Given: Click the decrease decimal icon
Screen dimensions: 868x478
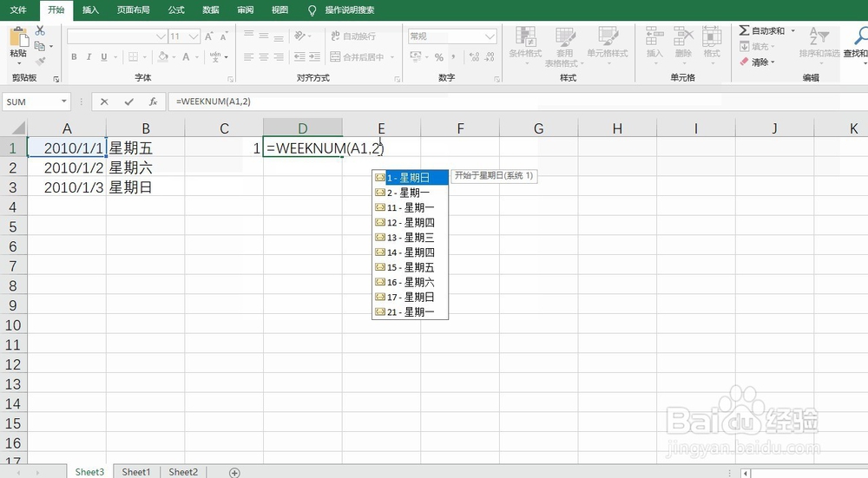Looking at the screenshot, I should point(490,57).
